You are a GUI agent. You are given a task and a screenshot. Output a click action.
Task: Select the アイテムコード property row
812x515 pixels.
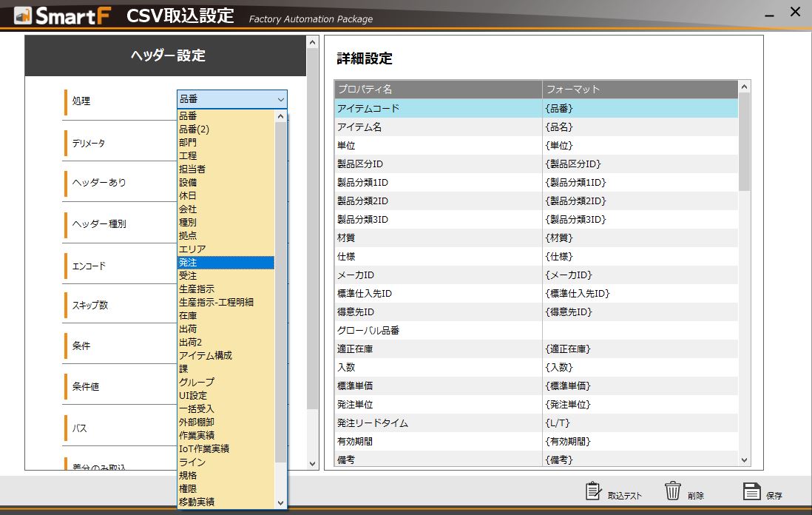point(438,109)
